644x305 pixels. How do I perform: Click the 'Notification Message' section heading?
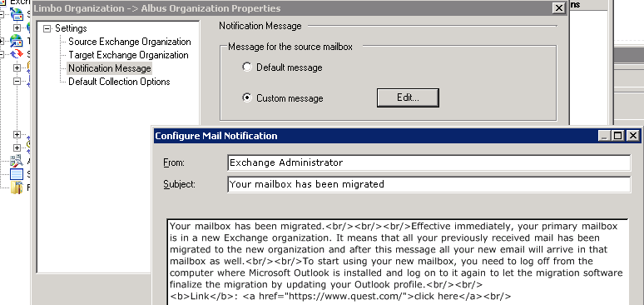[260, 26]
